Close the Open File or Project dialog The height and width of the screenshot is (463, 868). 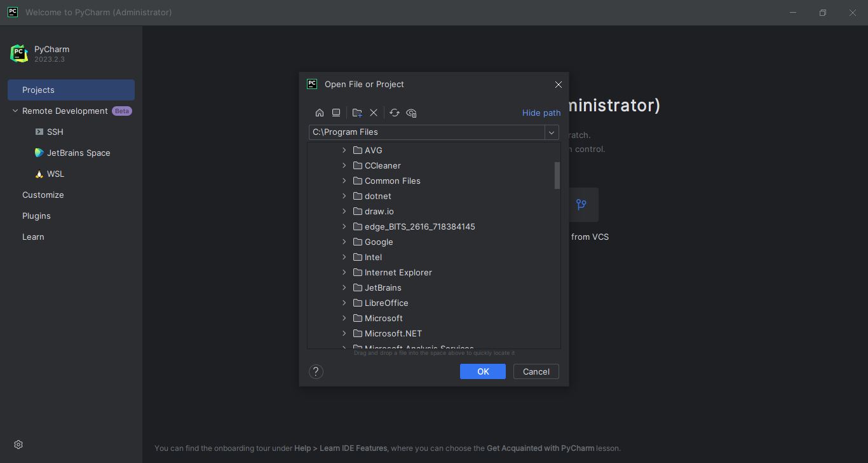(559, 85)
